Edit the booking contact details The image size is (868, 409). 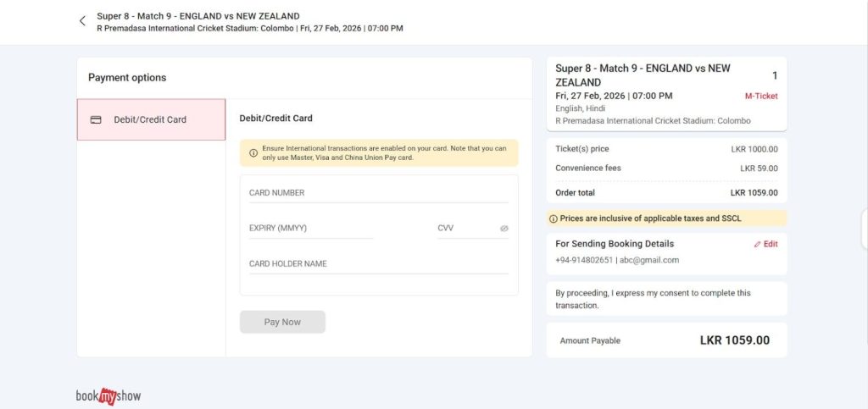[766, 244]
